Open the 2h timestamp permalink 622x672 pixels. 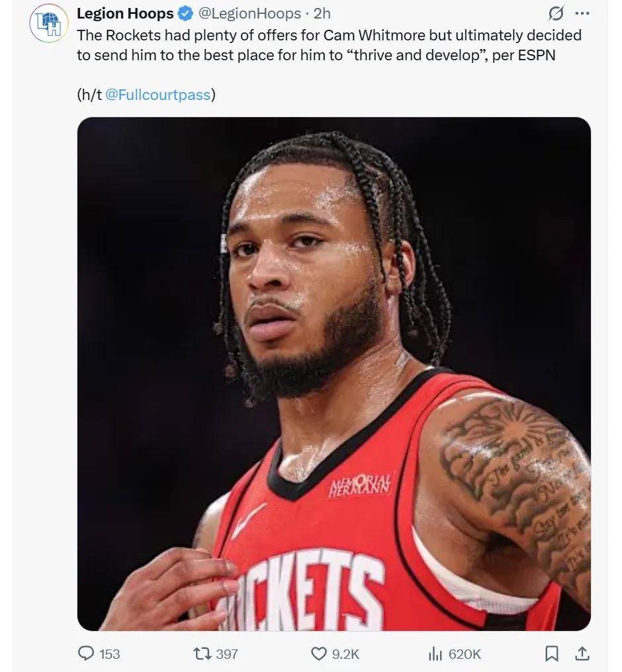tap(322, 14)
